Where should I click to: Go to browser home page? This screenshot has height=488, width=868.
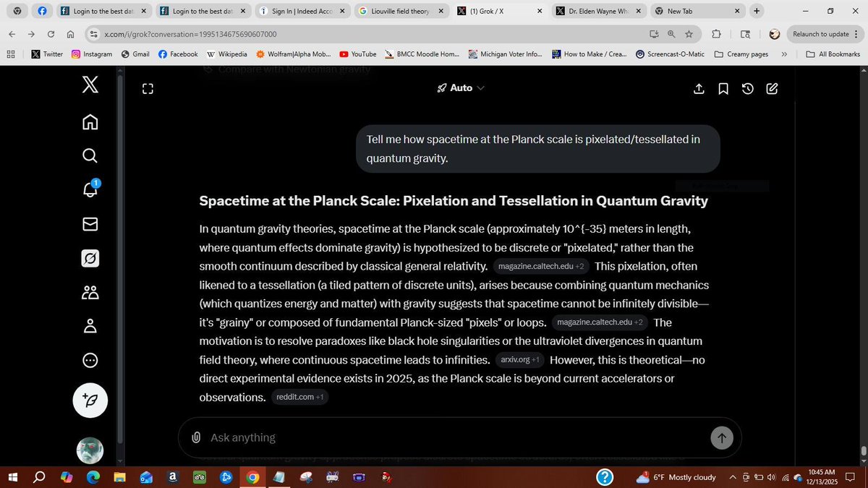pyautogui.click(x=70, y=34)
